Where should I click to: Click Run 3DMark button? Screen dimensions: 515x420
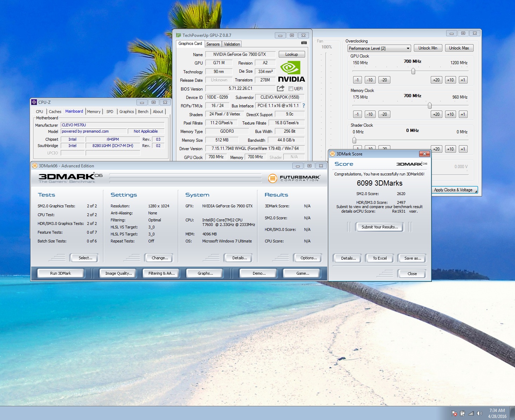click(x=60, y=273)
